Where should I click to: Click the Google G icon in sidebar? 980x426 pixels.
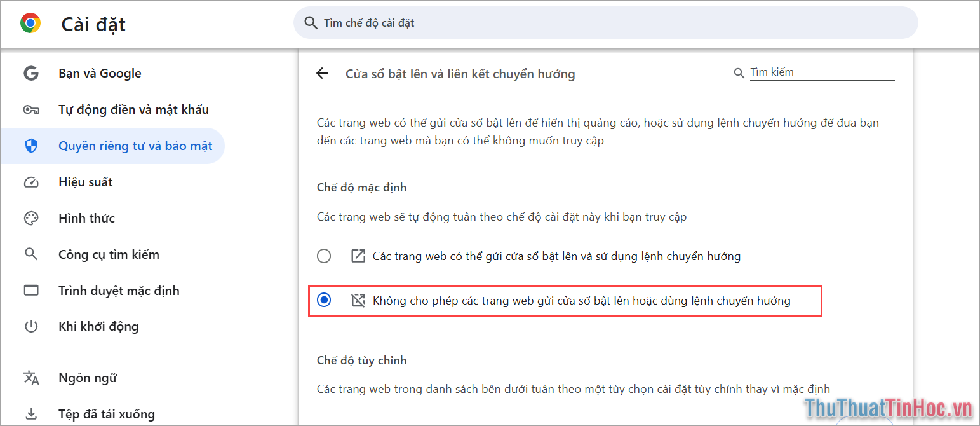click(x=31, y=73)
